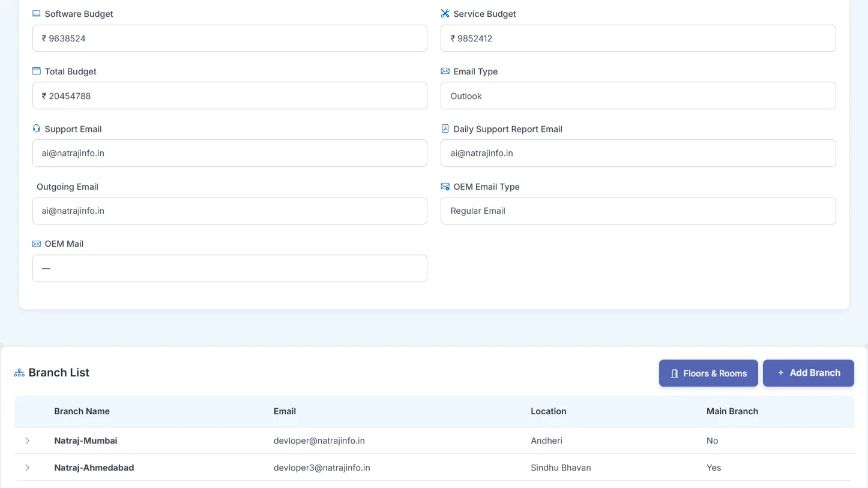Click the Support Email field
Viewport: 868px width, 488px height.
[230, 153]
